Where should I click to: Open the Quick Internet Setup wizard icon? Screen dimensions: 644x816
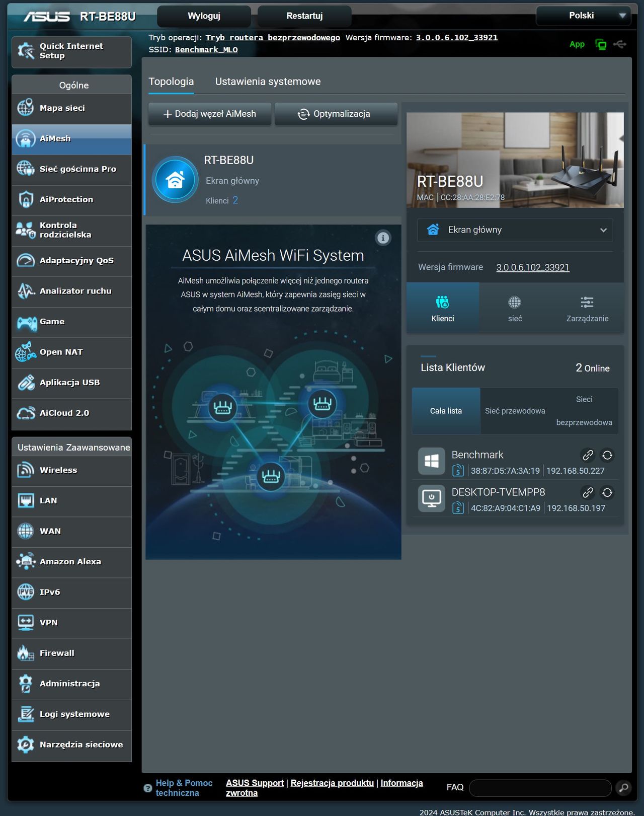[26, 51]
